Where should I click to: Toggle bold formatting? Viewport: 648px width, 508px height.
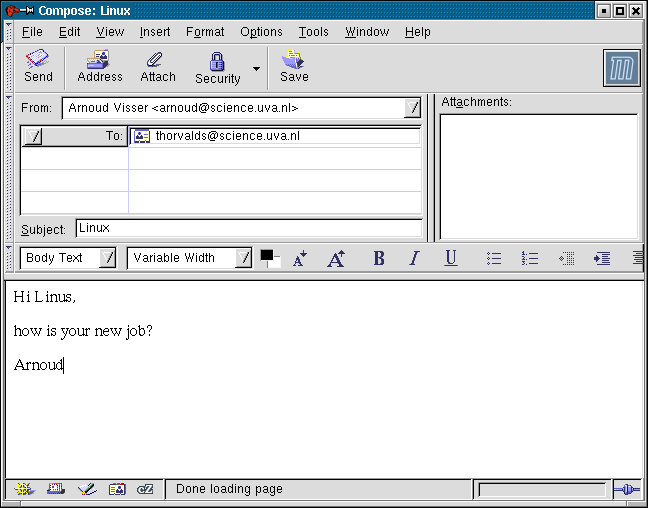379,258
